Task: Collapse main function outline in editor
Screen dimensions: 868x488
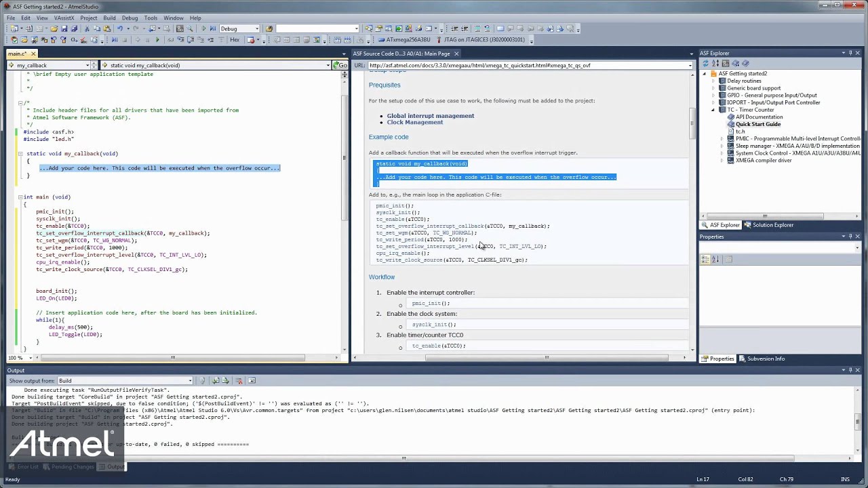Action: click(20, 197)
